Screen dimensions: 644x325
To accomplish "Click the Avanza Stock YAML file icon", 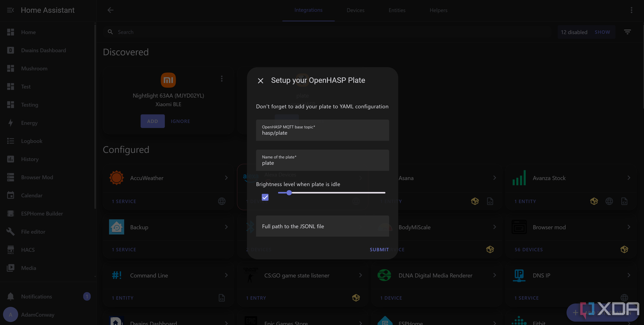I will pyautogui.click(x=624, y=201).
